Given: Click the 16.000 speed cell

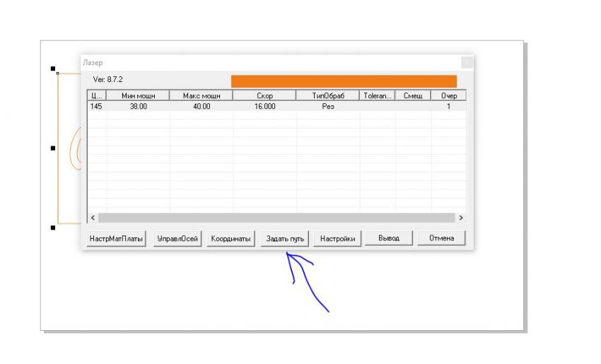Looking at the screenshot, I should [264, 106].
